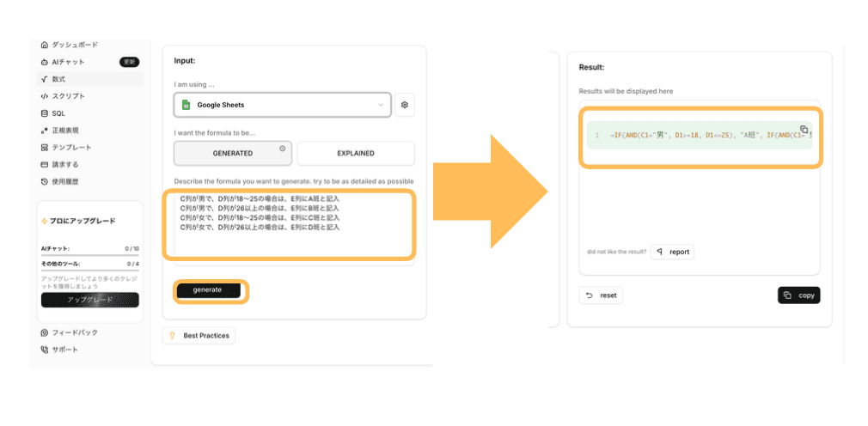Open Best Practices tips
868x426 pixels.
click(x=199, y=336)
